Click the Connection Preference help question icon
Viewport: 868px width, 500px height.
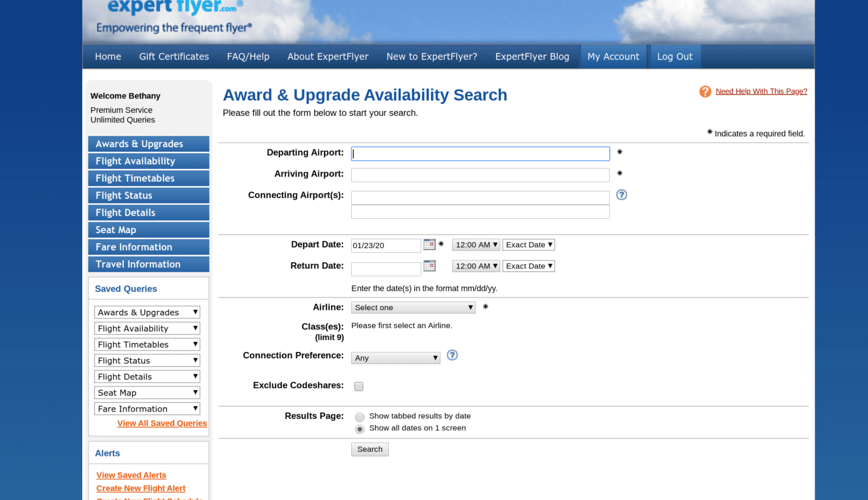453,355
